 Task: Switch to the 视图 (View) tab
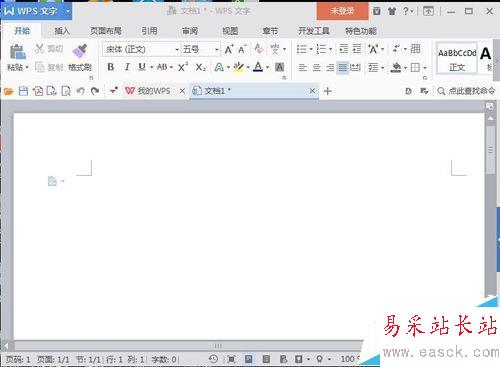click(230, 31)
